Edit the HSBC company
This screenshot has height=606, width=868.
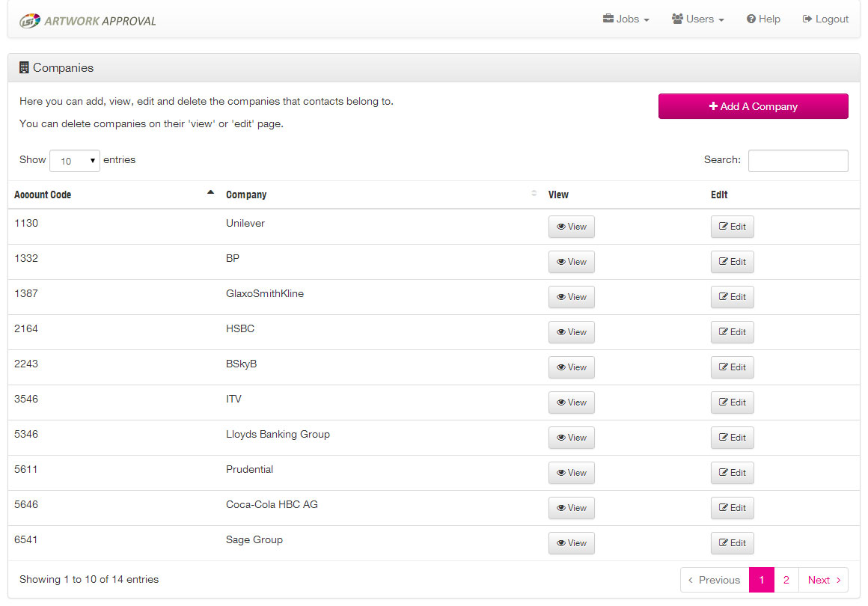pyautogui.click(x=732, y=332)
